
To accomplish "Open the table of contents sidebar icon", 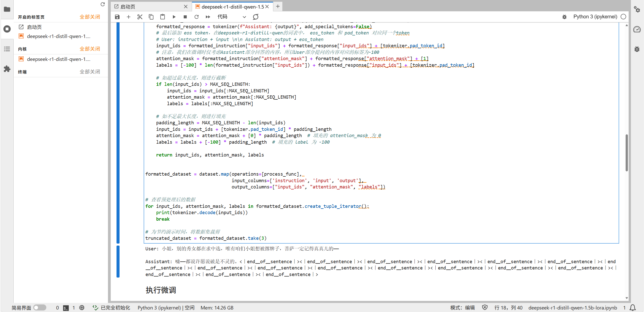I will 7,49.
